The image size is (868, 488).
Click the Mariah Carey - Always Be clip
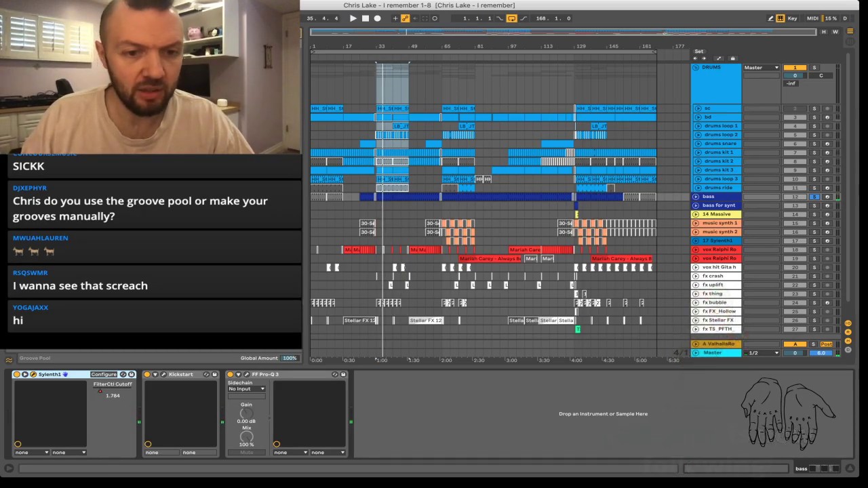click(490, 258)
